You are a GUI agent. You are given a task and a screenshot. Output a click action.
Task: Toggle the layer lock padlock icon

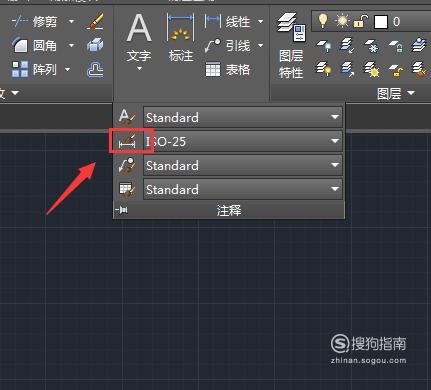coord(361,21)
